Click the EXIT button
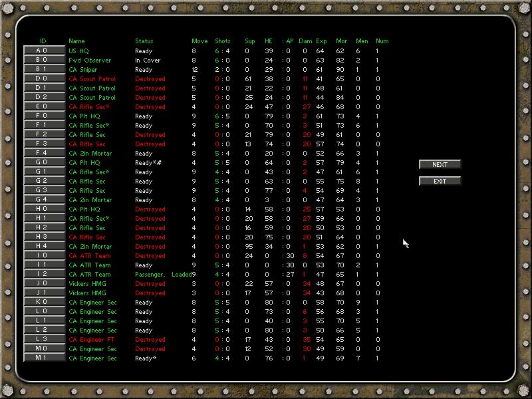The width and height of the screenshot is (532, 399). [440, 181]
